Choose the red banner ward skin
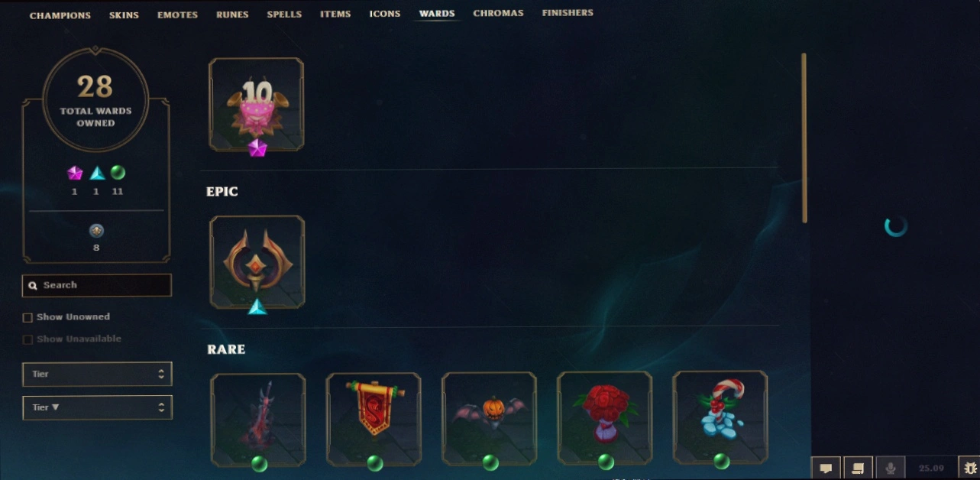The image size is (980, 480). [x=374, y=419]
